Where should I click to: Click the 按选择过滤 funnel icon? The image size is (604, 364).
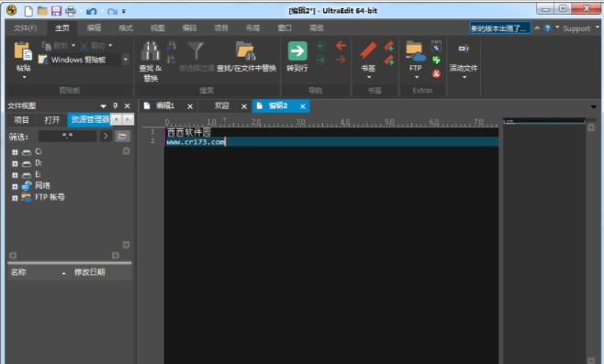(196, 50)
